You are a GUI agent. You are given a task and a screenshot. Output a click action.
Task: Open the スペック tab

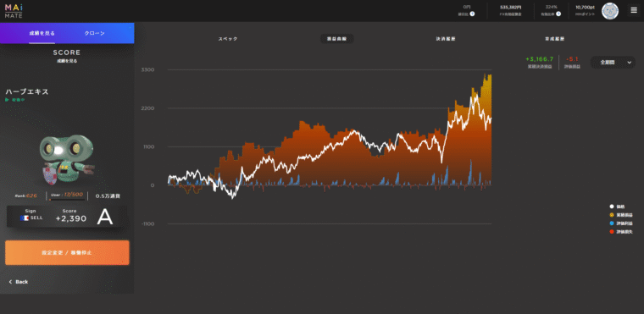click(x=228, y=39)
